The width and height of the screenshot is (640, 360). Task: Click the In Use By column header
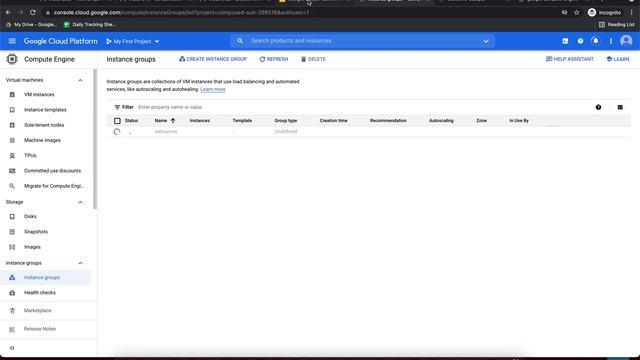(x=519, y=121)
